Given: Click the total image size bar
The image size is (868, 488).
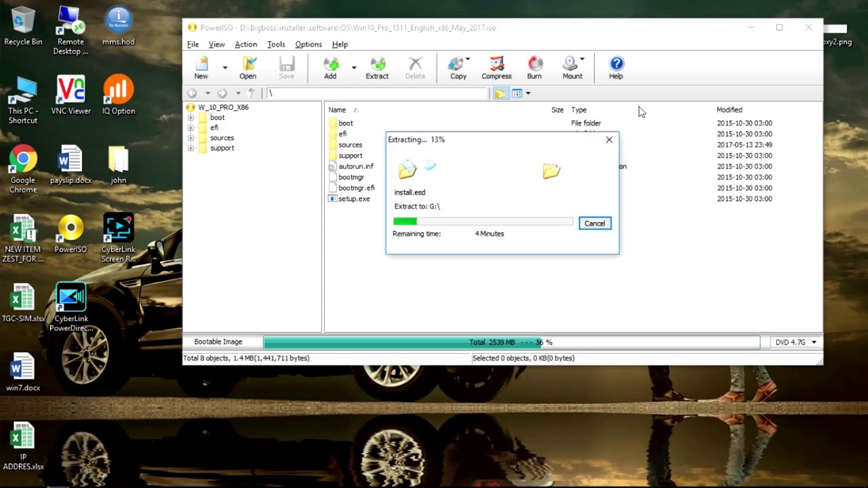Looking at the screenshot, I should pyautogui.click(x=512, y=343).
